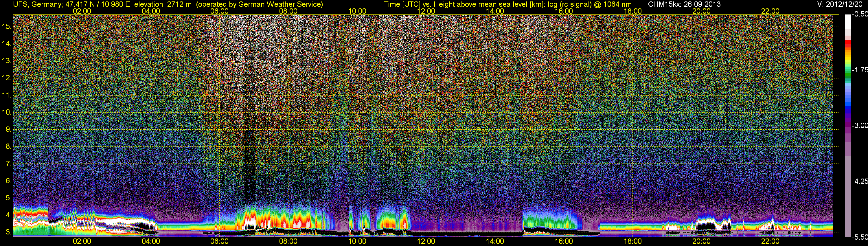This screenshot has height=246, width=868.
Task: Click the color scale value "-0.50"
Action: point(860,14)
